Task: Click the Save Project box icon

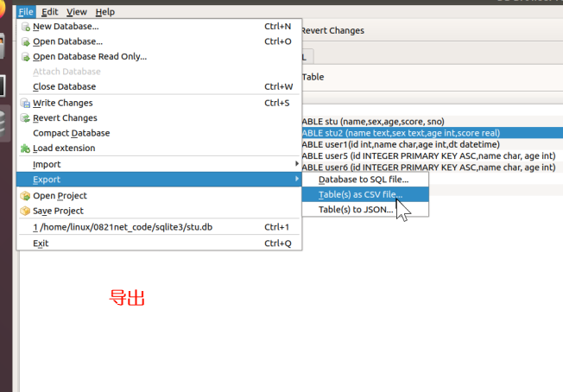Action: pos(26,211)
